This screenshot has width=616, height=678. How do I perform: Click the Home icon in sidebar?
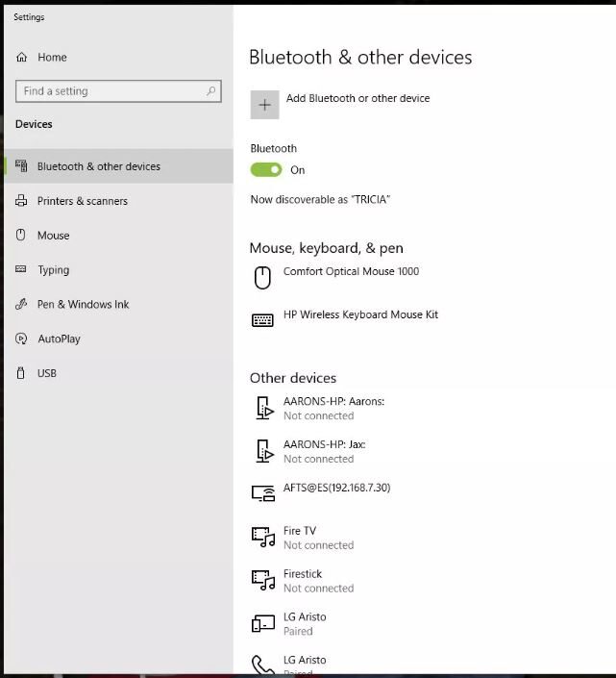[22, 58]
